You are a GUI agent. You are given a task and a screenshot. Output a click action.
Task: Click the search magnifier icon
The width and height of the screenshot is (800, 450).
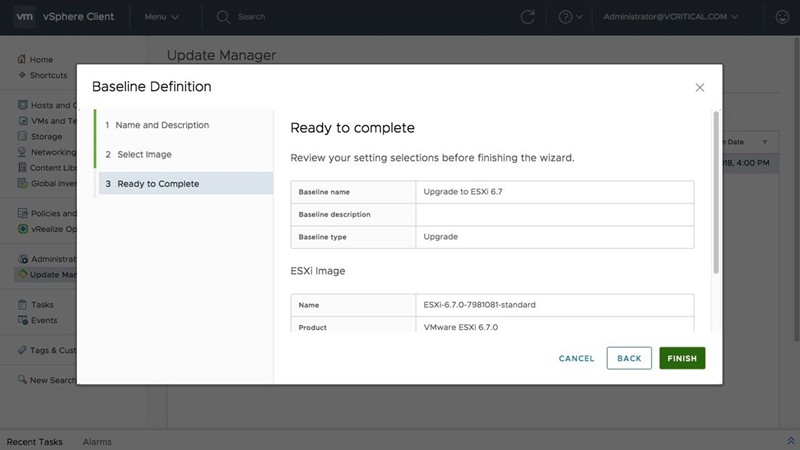223,17
